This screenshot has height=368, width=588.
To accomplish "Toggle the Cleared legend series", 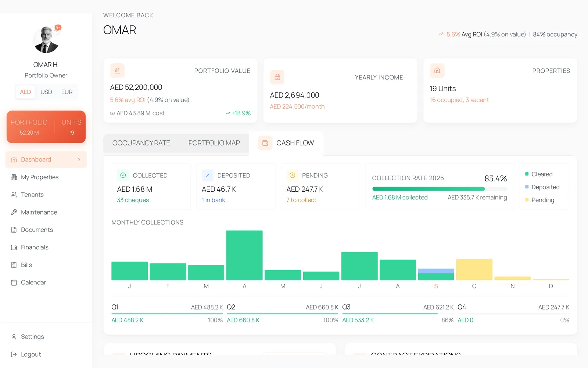I will click(539, 174).
